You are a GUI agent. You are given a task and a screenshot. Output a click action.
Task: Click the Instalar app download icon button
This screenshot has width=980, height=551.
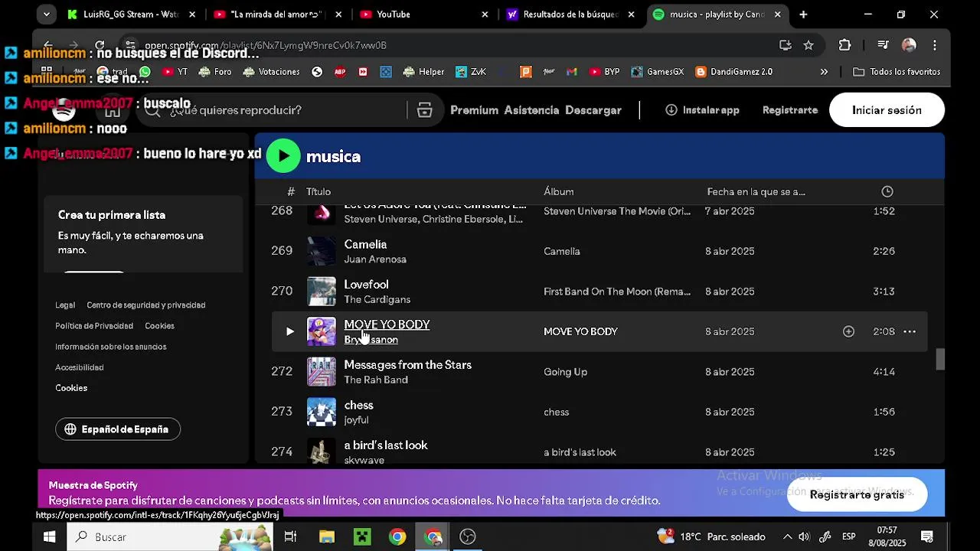[x=702, y=110]
